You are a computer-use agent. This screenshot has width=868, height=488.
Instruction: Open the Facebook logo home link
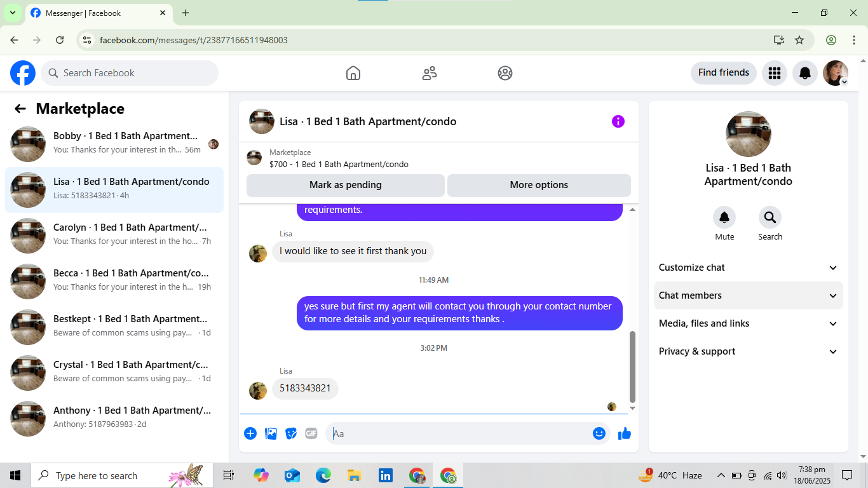23,73
